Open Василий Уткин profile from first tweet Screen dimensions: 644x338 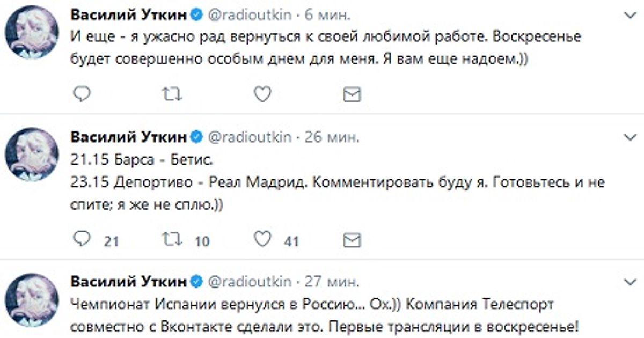[x=129, y=15]
